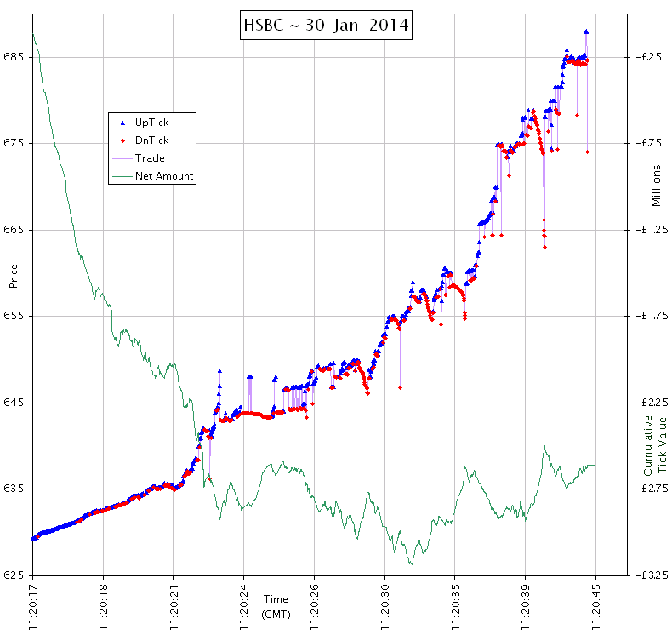Click the 11:20:24 time axis label
The width and height of the screenshot is (672, 635).
point(243,607)
